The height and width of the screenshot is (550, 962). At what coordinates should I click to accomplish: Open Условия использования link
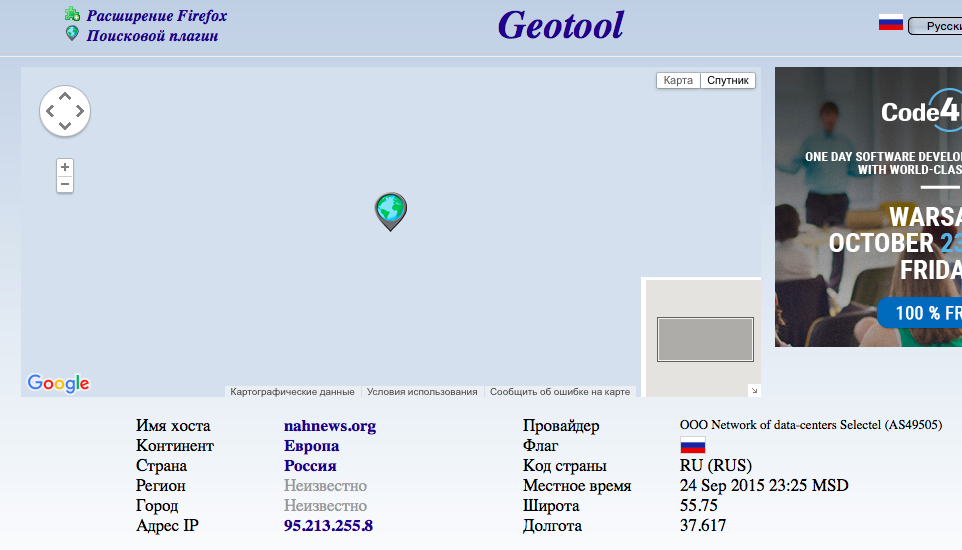[x=422, y=392]
